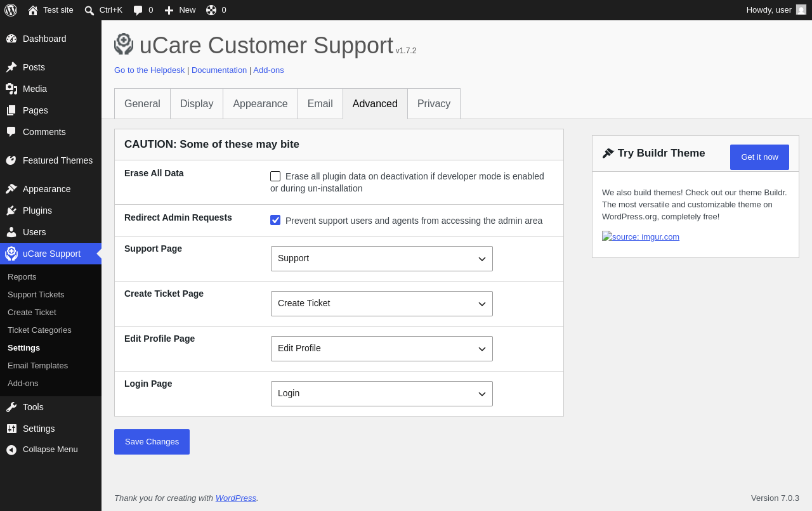The image size is (812, 511).
Task: Click Howdy, user account menu
Action: point(776,10)
